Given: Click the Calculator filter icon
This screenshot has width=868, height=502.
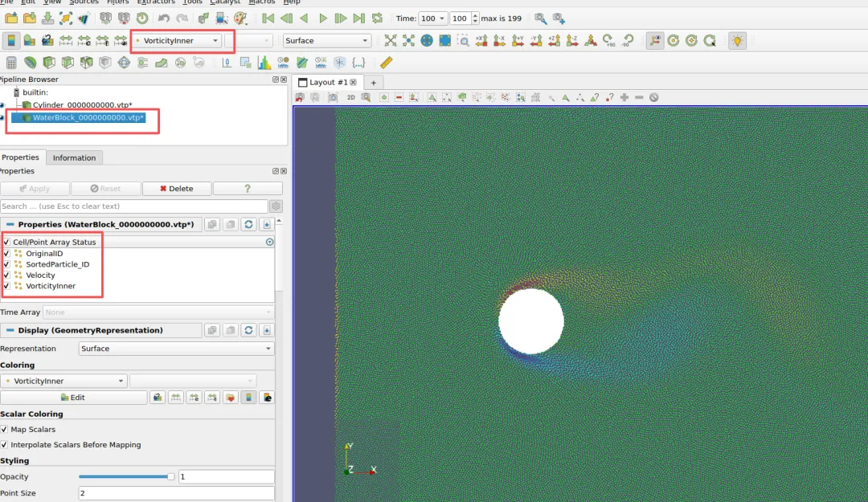Looking at the screenshot, I should 11,63.
